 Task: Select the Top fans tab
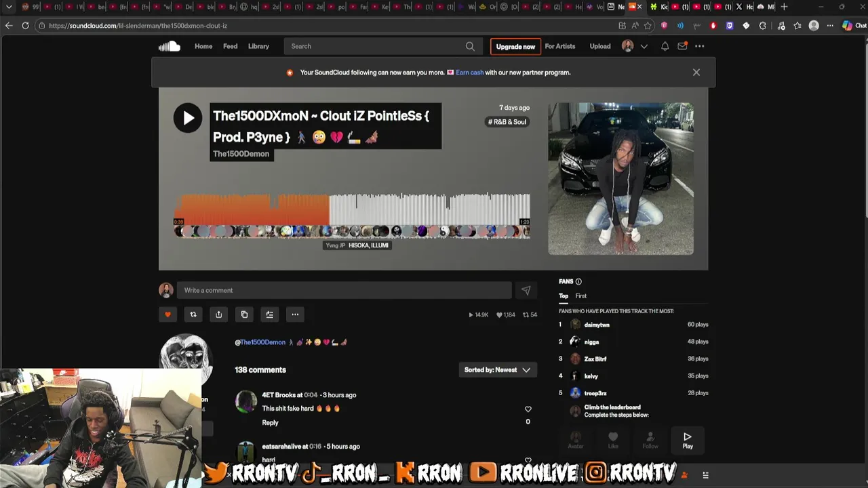(564, 296)
